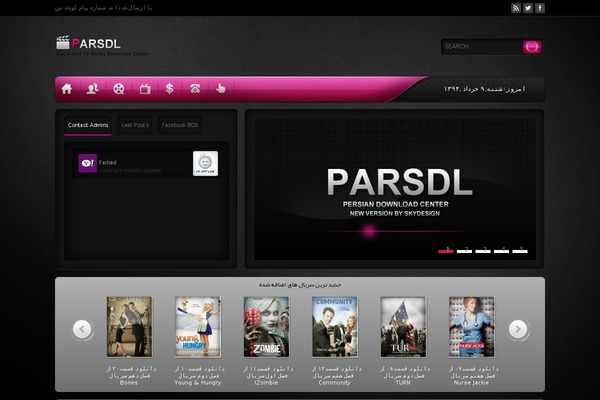Click the iZombie download caption link
This screenshot has width=600, height=400.
click(267, 376)
